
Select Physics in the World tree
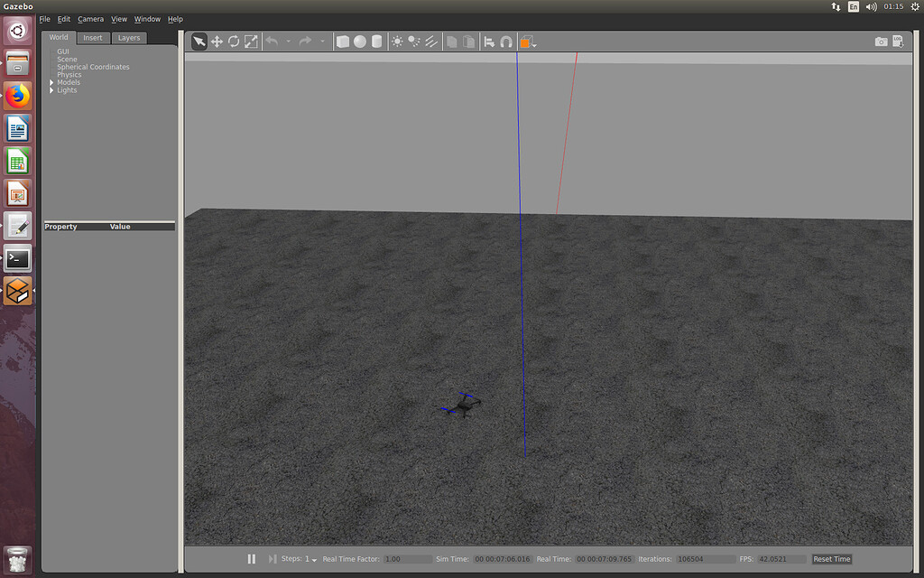[x=69, y=75]
